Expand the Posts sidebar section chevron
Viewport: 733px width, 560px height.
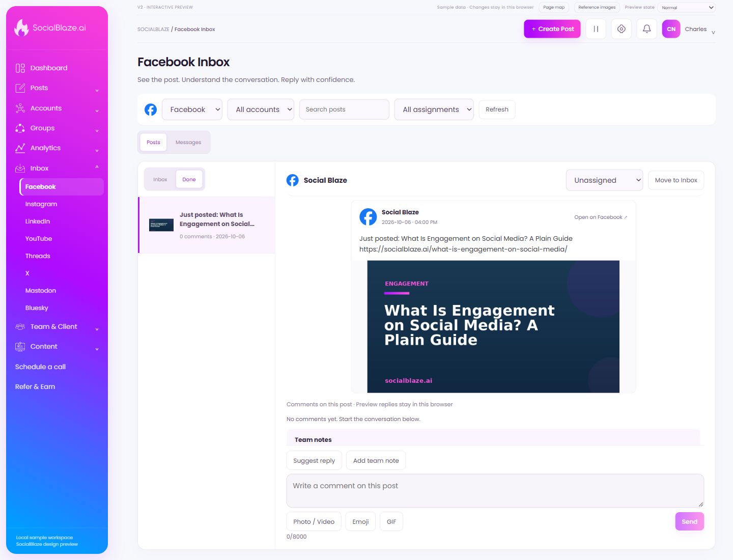97,91
